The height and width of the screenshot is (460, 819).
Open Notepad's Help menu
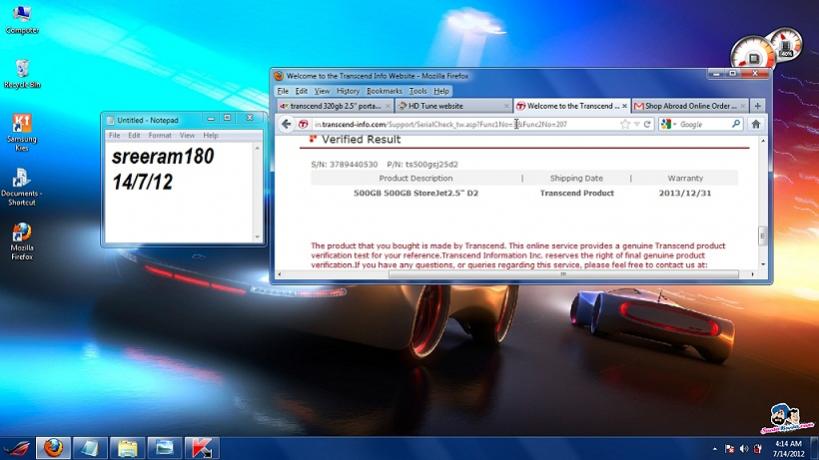[210, 135]
